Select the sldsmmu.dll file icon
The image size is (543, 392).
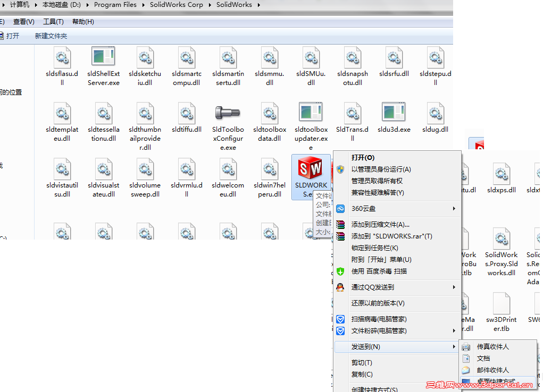pos(270,57)
